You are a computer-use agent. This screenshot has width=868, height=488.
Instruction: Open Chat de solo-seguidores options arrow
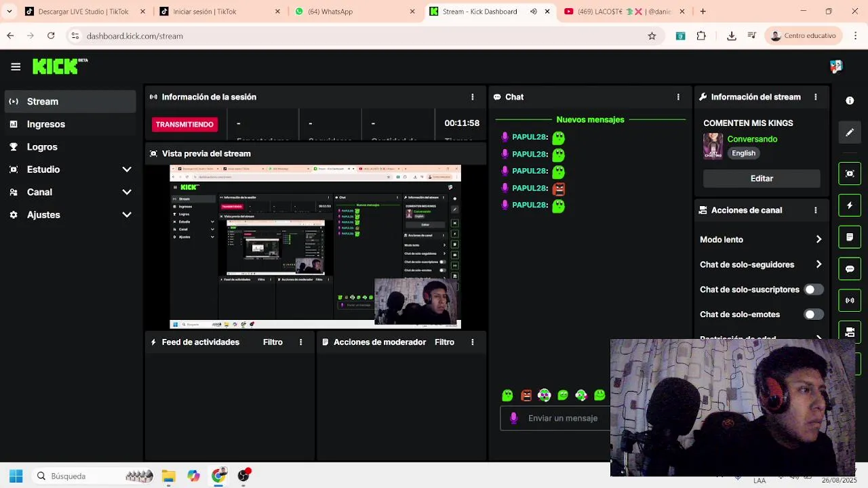click(818, 264)
